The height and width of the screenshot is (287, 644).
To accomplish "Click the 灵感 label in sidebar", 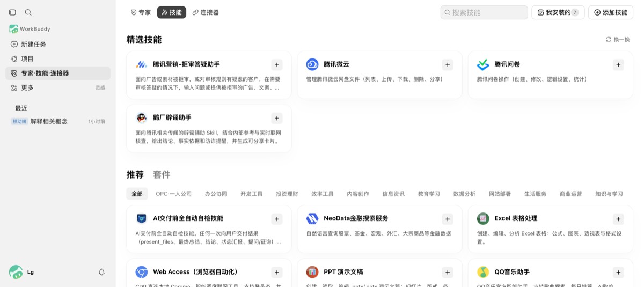I will [100, 88].
